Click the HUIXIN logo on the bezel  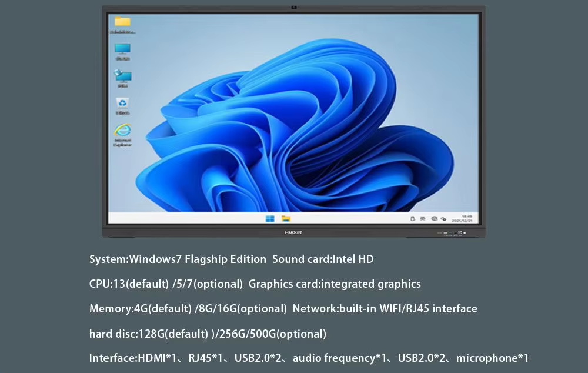(293, 233)
